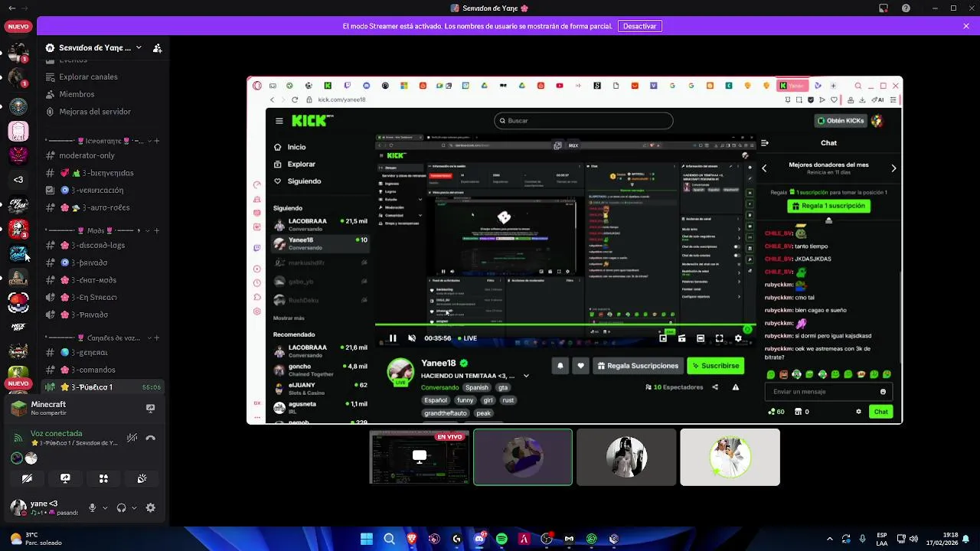Screen dimensions: 980x551
Task: Open the Discord soundboard button
Action: [142, 478]
